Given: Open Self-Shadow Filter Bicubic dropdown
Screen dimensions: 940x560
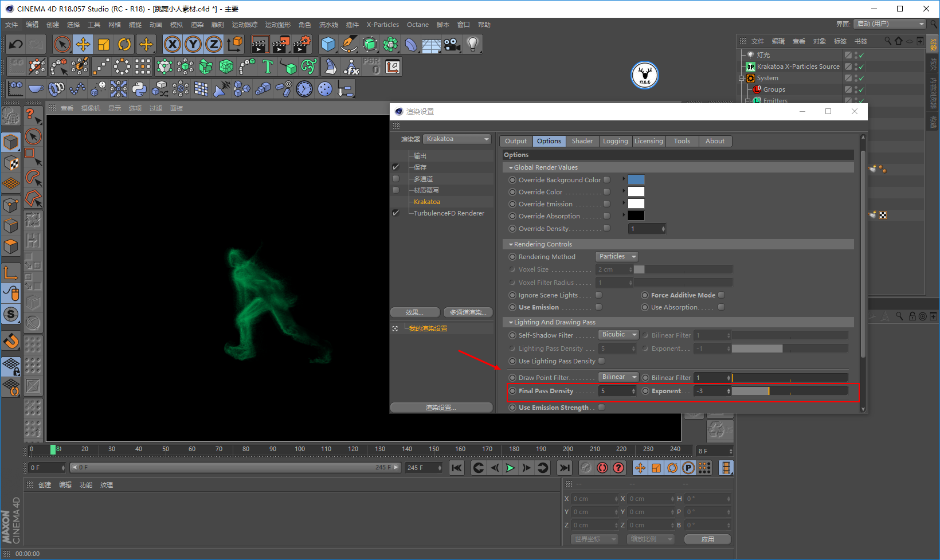Looking at the screenshot, I should coord(618,334).
